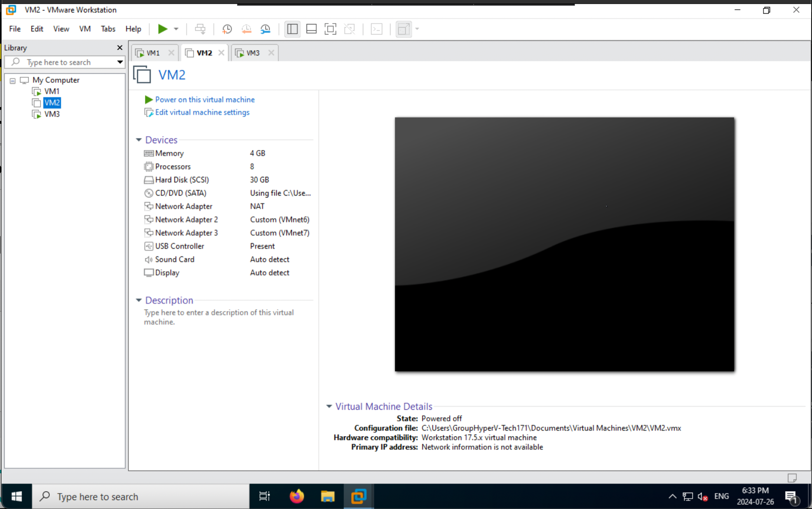Open the Snapshot Manager
Screen dimensions: 812x509
pos(266,29)
